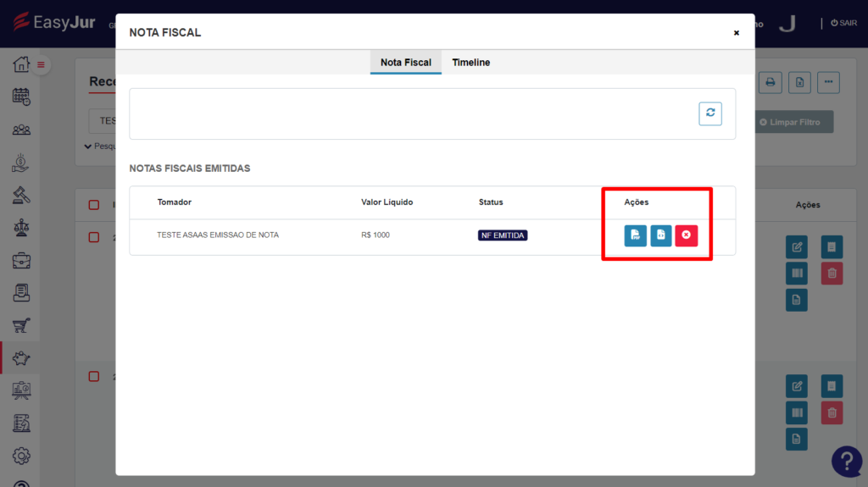Open the money hand sidebar icon
The width and height of the screenshot is (868, 487).
[21, 162]
